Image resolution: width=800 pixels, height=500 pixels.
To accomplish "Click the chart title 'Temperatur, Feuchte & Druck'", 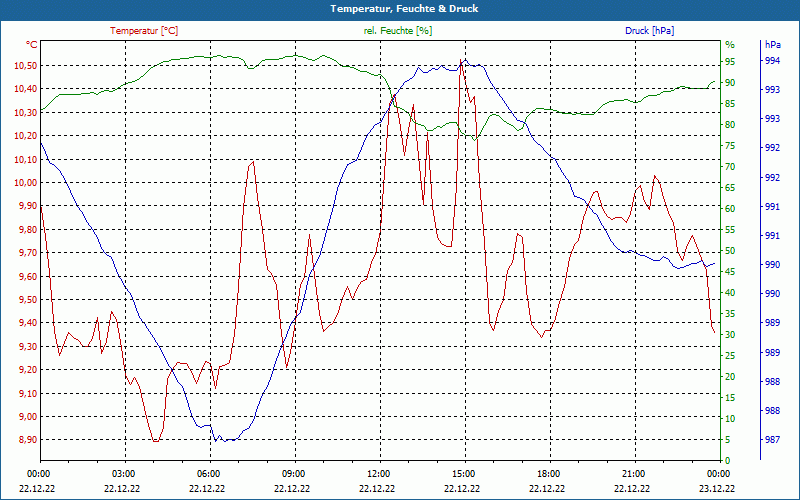I will pos(404,9).
